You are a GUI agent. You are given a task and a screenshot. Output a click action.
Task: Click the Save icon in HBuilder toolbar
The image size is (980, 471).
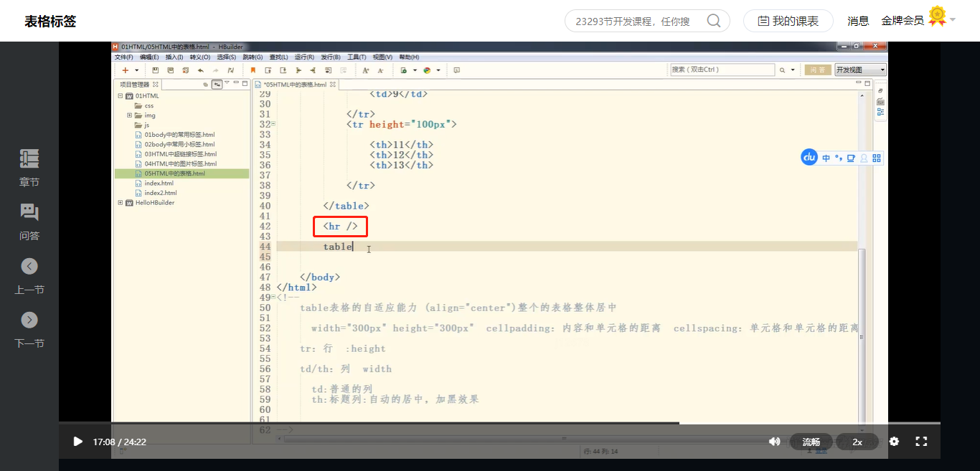click(x=156, y=70)
